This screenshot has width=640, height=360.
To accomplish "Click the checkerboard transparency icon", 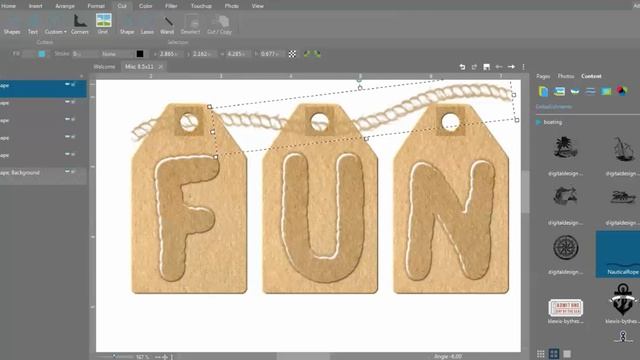I will coord(292,54).
